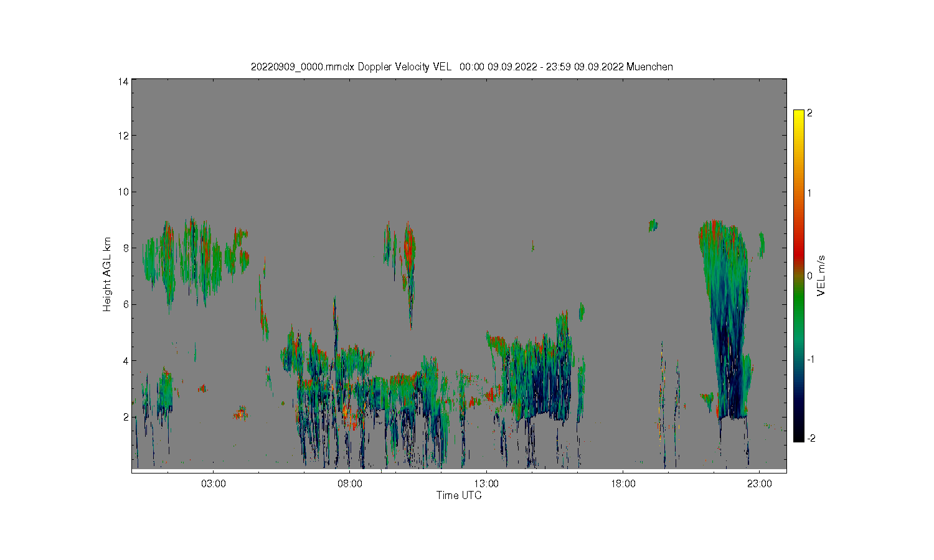Click the 03:00 time tick label
The height and width of the screenshot is (560, 934).
214,484
